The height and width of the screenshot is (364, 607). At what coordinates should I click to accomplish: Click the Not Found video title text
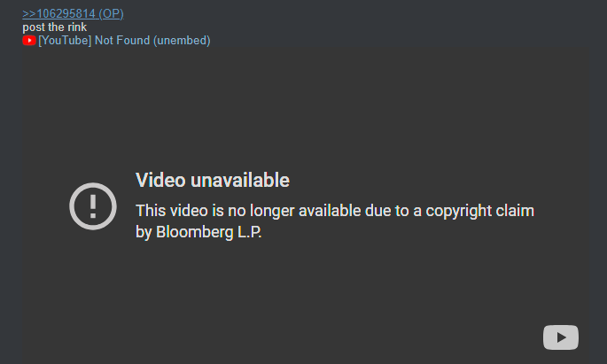pyautogui.click(x=122, y=40)
